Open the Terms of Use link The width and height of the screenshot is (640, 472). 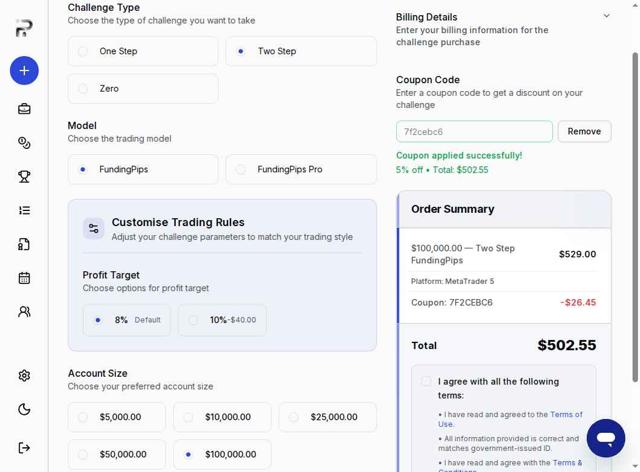pyautogui.click(x=510, y=419)
